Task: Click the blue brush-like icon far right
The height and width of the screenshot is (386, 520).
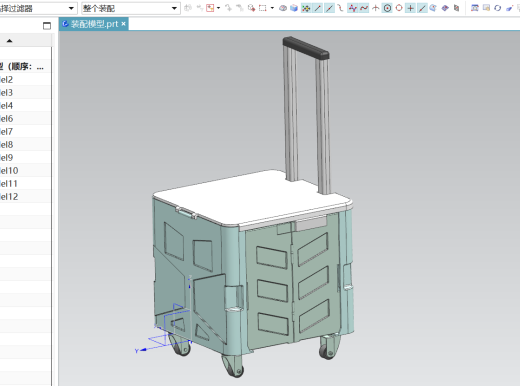Action: pos(509,8)
